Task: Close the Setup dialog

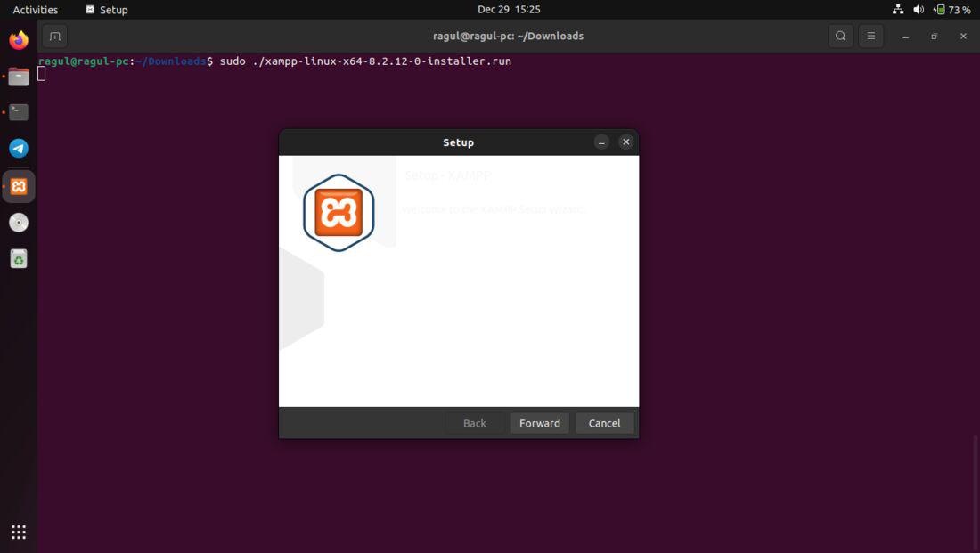Action: click(625, 142)
